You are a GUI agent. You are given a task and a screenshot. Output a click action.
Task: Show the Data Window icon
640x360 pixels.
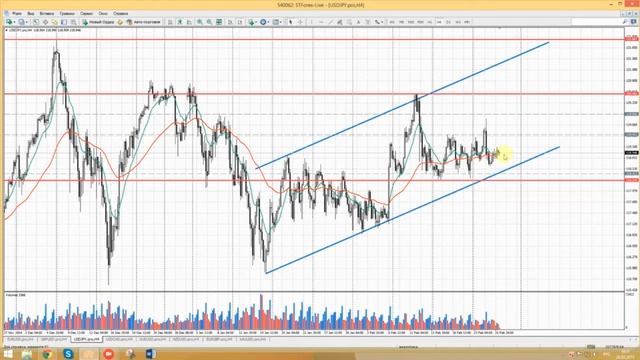45,22
